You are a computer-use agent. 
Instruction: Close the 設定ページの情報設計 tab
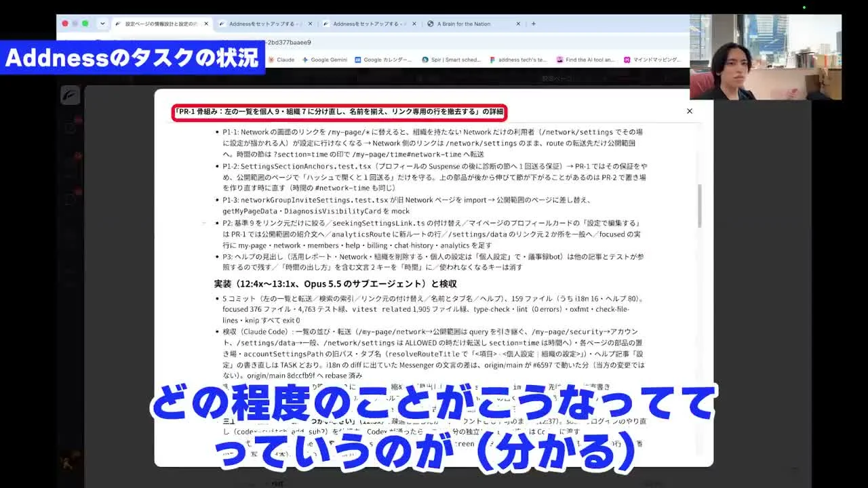click(206, 24)
